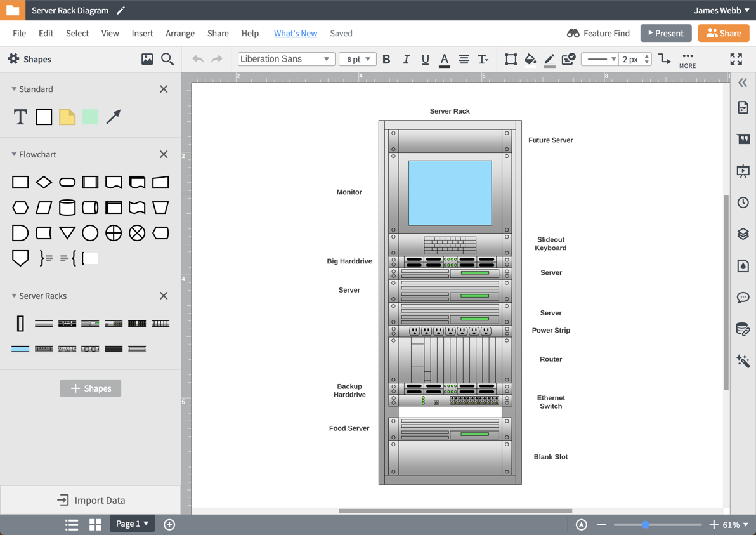Adjust the zoom slider at the bottom
756x535 pixels.
click(x=645, y=524)
